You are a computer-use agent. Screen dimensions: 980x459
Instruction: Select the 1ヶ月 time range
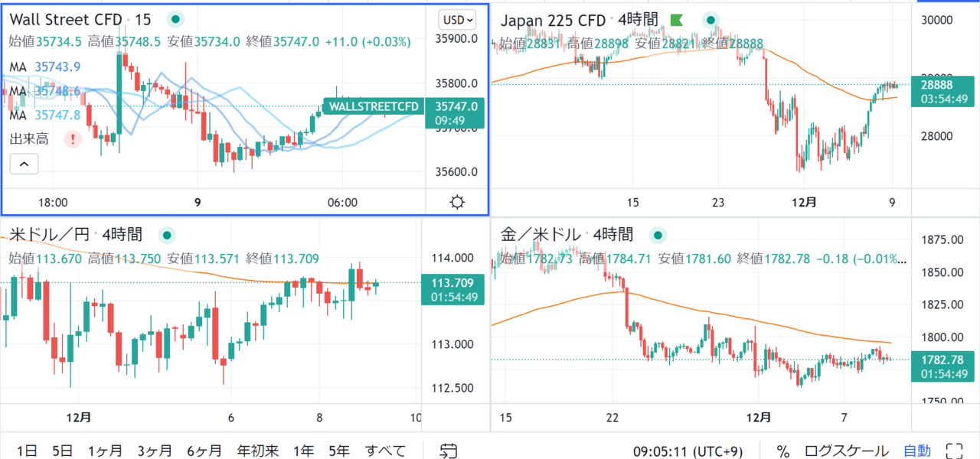(103, 451)
